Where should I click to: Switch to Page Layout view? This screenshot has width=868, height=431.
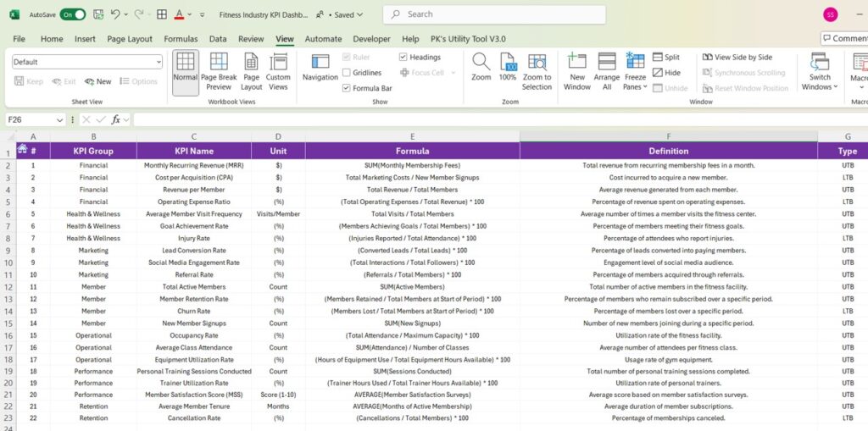(x=251, y=72)
